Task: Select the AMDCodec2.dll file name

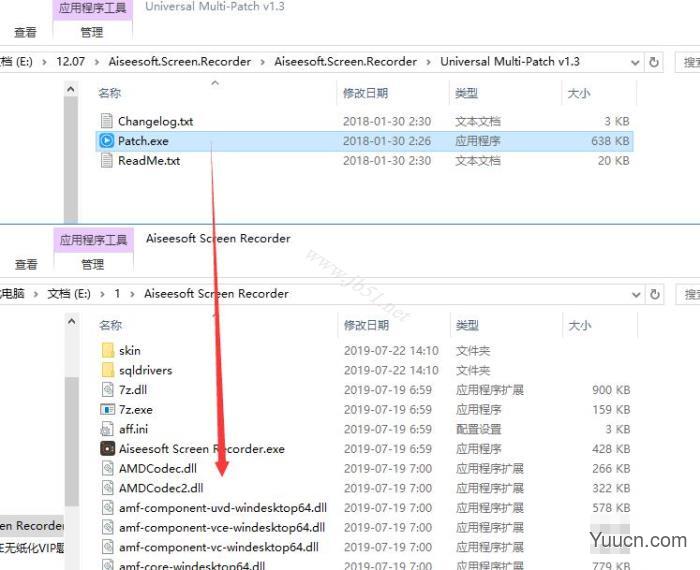Action: (x=161, y=488)
